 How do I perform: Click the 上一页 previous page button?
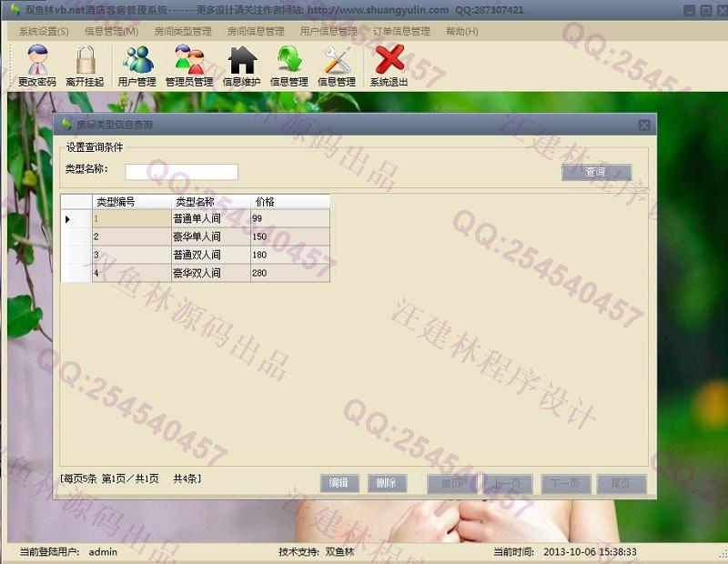[508, 484]
